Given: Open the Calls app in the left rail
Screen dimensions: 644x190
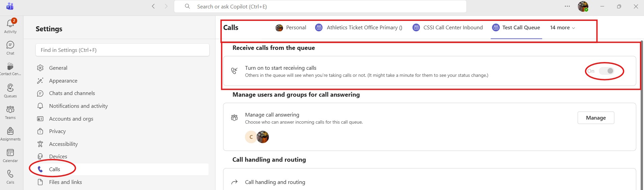Looking at the screenshot, I should [x=10, y=177].
